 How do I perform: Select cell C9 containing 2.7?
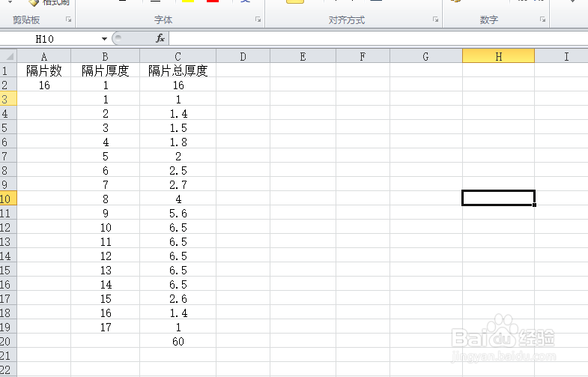pyautogui.click(x=178, y=184)
